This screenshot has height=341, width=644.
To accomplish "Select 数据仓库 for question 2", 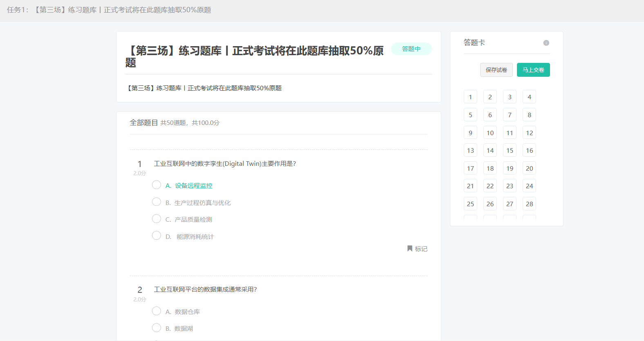I will [x=157, y=311].
